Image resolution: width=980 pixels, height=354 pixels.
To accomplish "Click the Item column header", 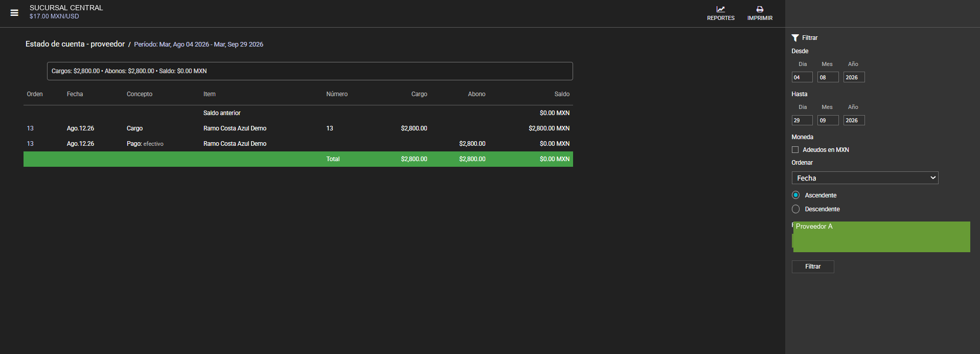I will coord(210,94).
